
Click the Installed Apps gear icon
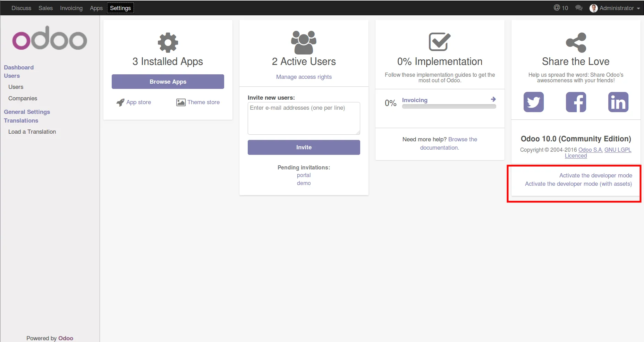pyautogui.click(x=168, y=43)
